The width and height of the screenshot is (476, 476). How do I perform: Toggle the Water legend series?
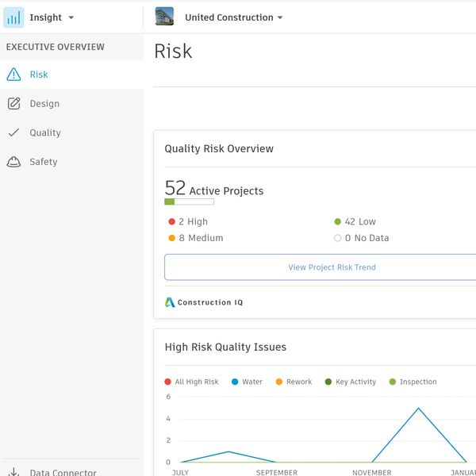pyautogui.click(x=247, y=382)
